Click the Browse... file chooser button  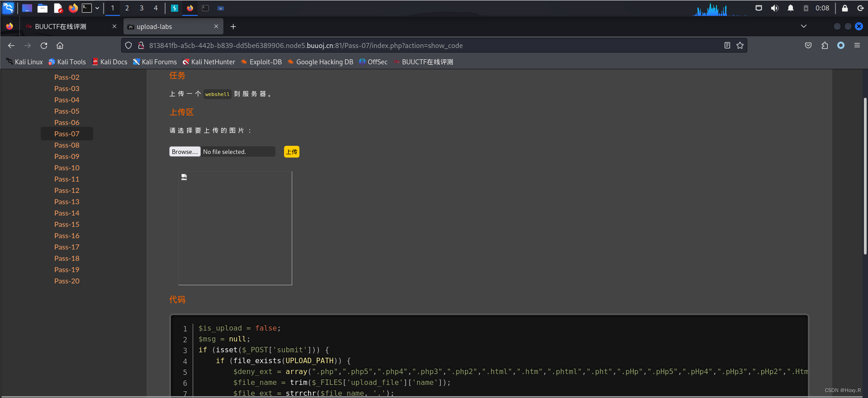click(185, 152)
